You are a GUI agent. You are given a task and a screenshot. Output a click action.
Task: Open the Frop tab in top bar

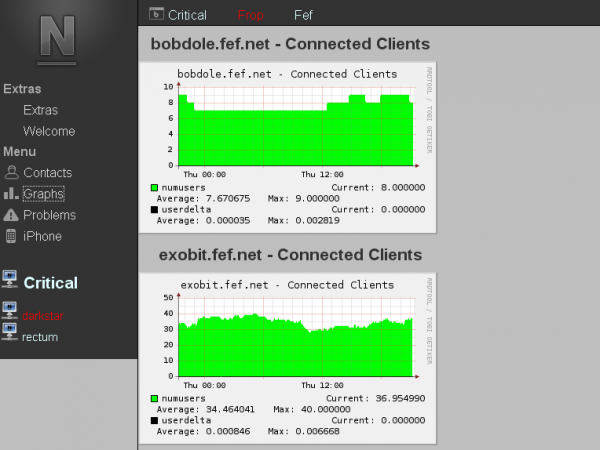pos(251,15)
